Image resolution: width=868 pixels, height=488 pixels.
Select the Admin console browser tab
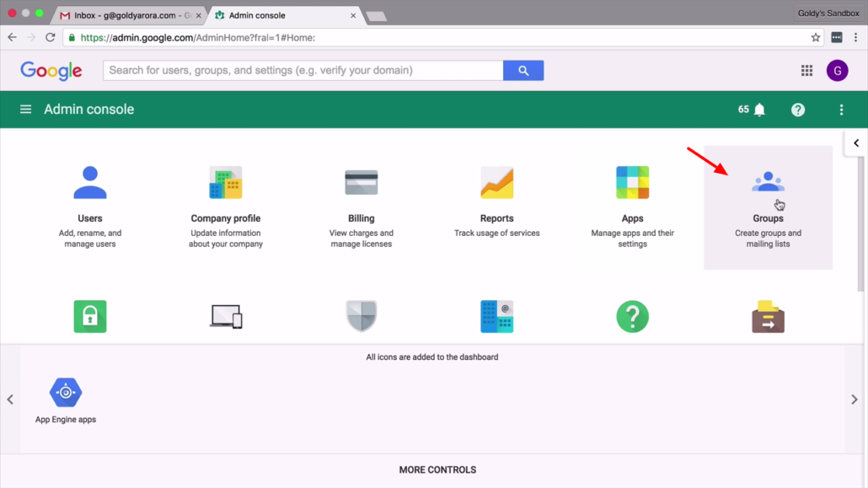(281, 15)
